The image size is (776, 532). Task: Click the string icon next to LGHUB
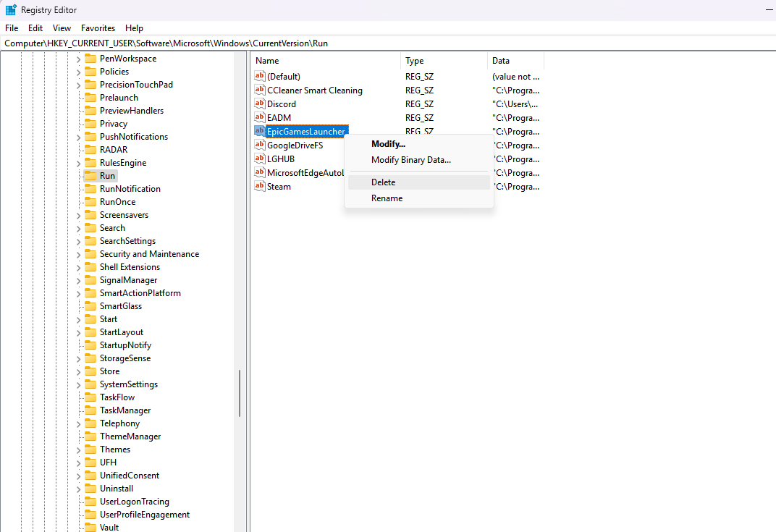[x=260, y=159]
